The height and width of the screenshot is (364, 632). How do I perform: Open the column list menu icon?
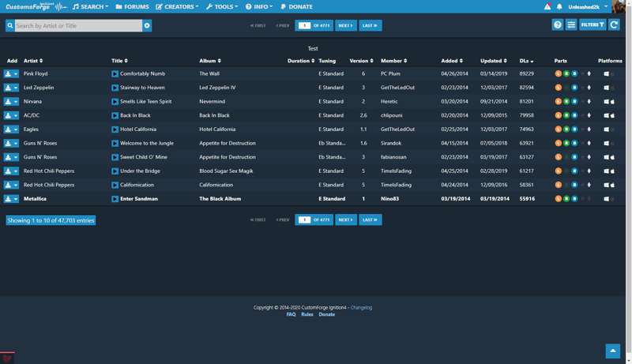571,25
